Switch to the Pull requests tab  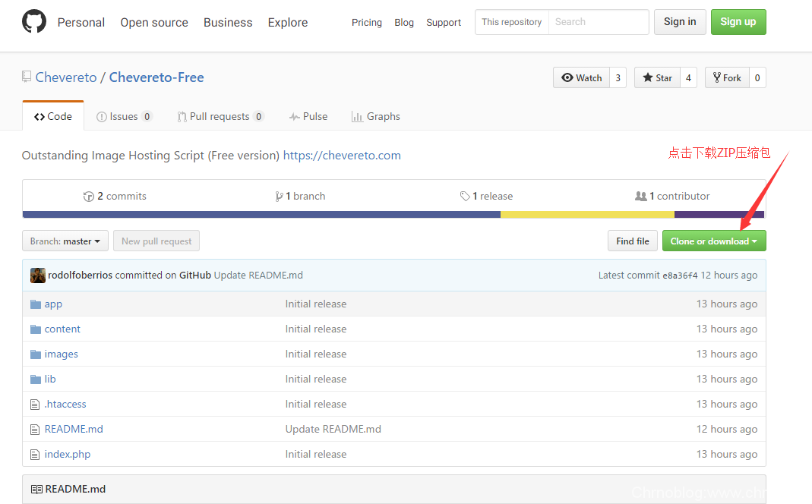tap(219, 116)
